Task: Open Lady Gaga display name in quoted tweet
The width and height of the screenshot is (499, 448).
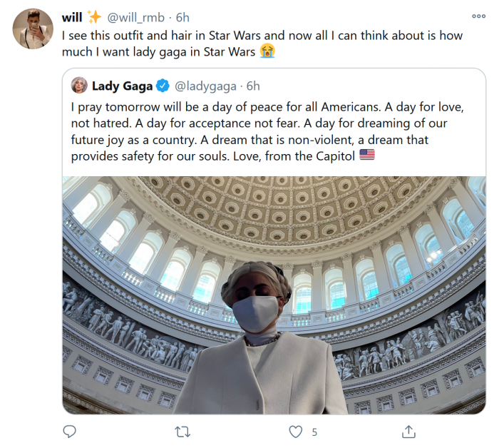Action: [x=122, y=86]
